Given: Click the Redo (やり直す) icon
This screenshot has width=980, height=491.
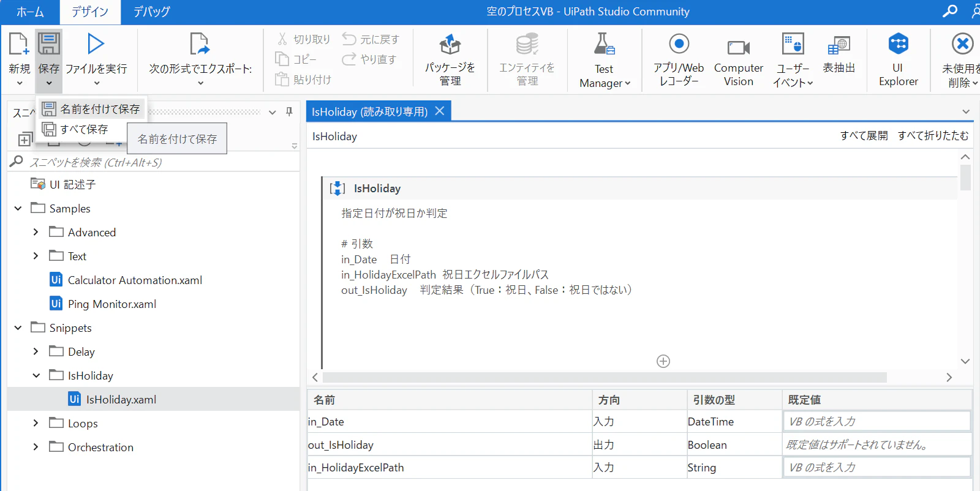Looking at the screenshot, I should [349, 59].
